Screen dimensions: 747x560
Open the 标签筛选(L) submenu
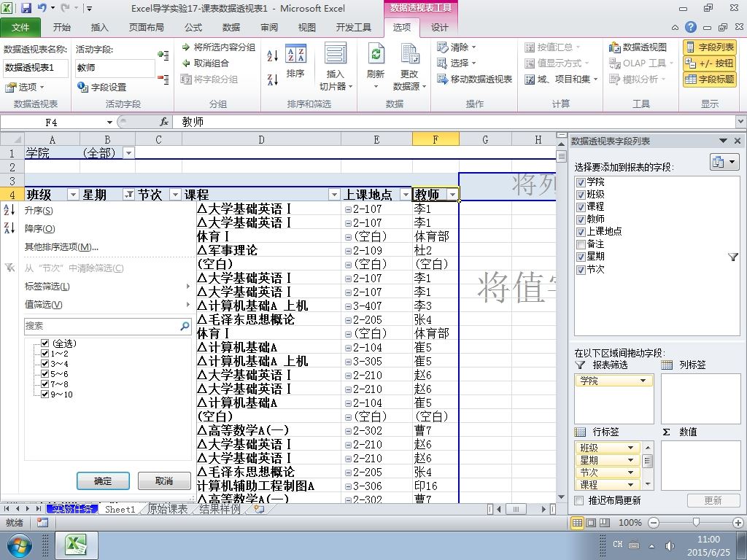(47, 286)
